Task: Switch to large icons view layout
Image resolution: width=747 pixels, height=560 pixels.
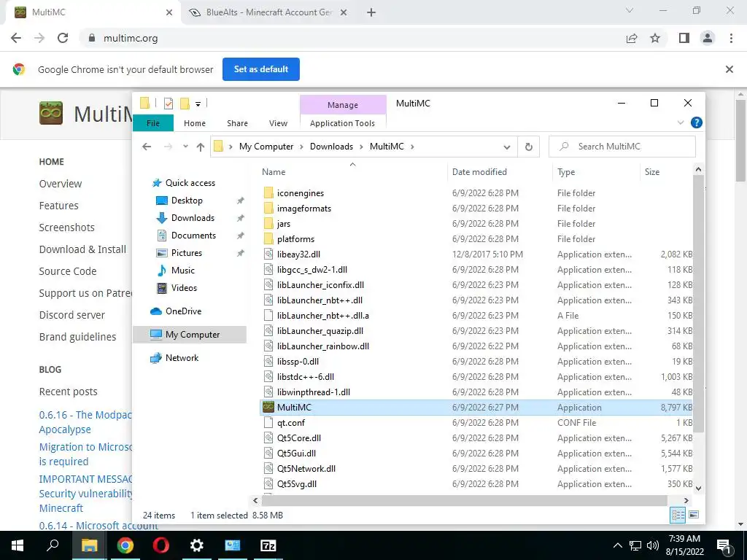Action: click(x=694, y=515)
